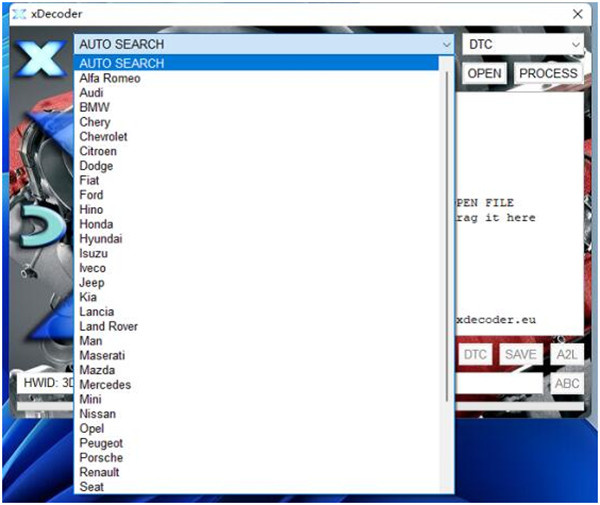Pick Land Rover from the list

pos(109,326)
